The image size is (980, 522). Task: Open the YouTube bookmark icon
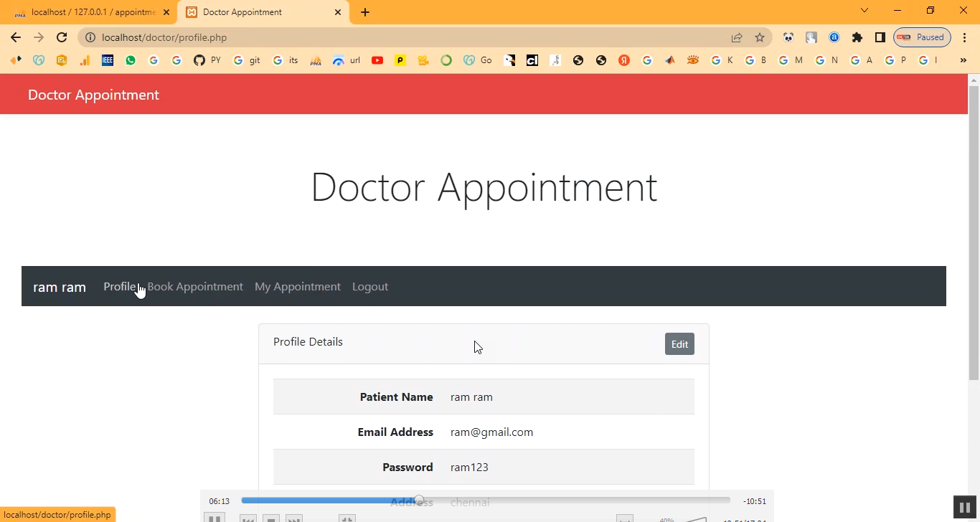(377, 60)
